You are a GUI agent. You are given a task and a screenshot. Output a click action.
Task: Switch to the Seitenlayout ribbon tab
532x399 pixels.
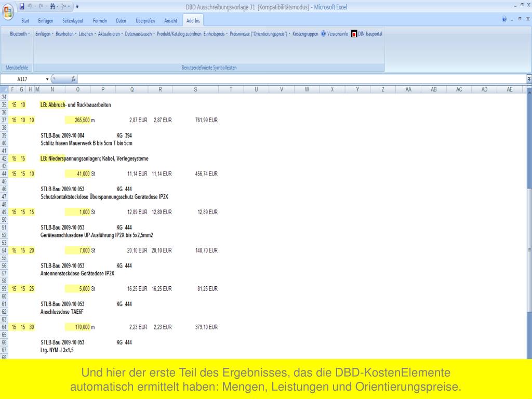[x=73, y=20]
